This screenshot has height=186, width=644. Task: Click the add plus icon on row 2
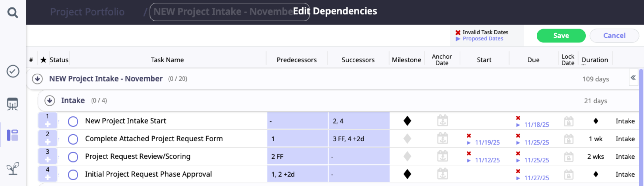click(47, 142)
